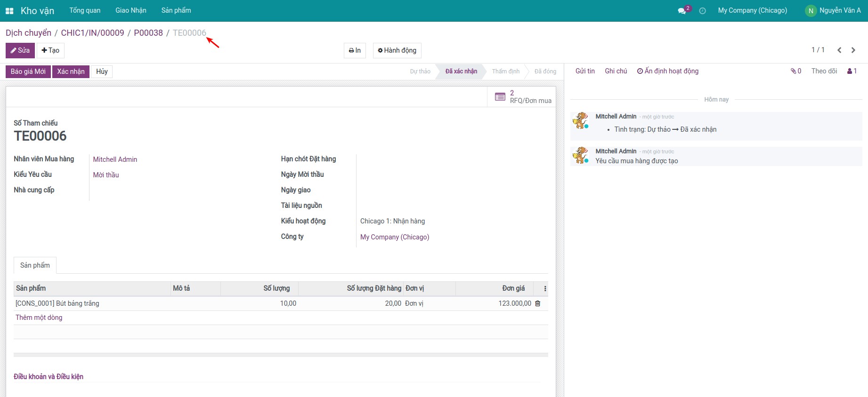Switch company via My Company (Chicago)
Image resolution: width=868 pixels, height=397 pixels.
coord(752,10)
